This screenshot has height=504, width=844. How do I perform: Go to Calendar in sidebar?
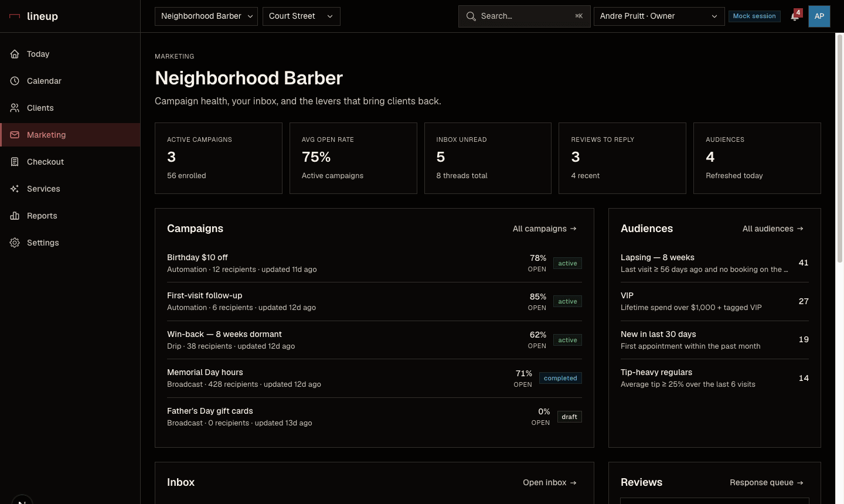70,81
